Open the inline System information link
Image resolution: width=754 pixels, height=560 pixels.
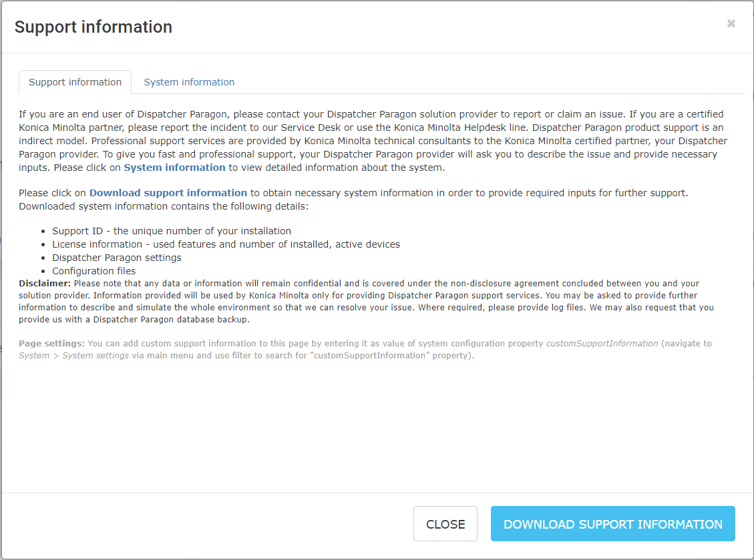point(174,168)
